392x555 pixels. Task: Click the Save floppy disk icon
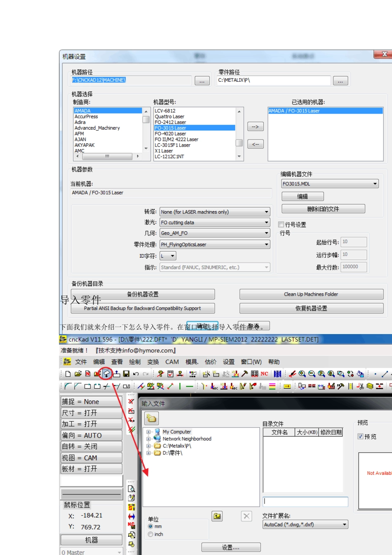point(126,374)
